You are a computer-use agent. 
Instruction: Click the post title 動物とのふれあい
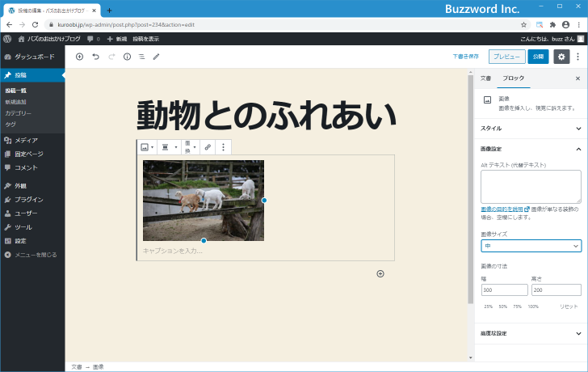click(x=266, y=116)
